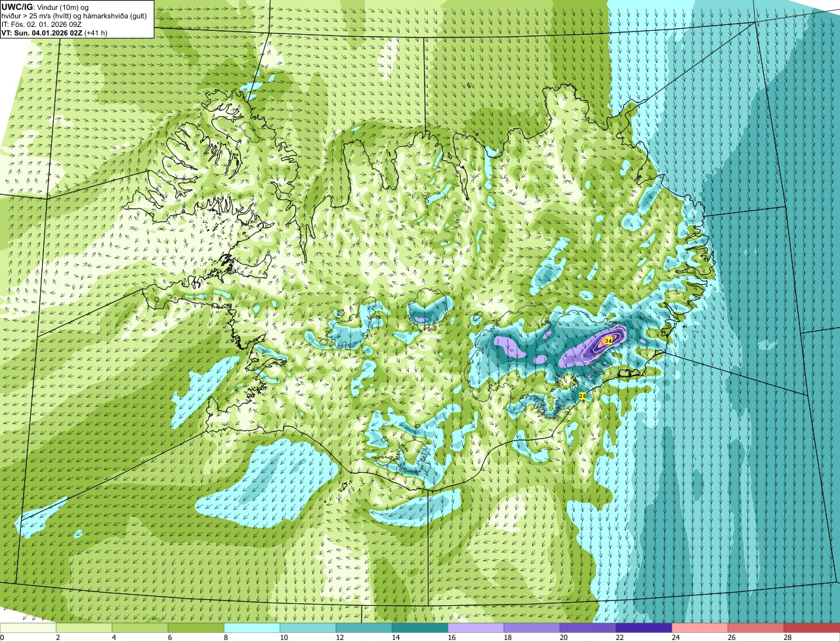Viewport: 840px width, 642px height.
Task: Click the 26–28 m/s salmon legend swatch
Action: point(756,628)
